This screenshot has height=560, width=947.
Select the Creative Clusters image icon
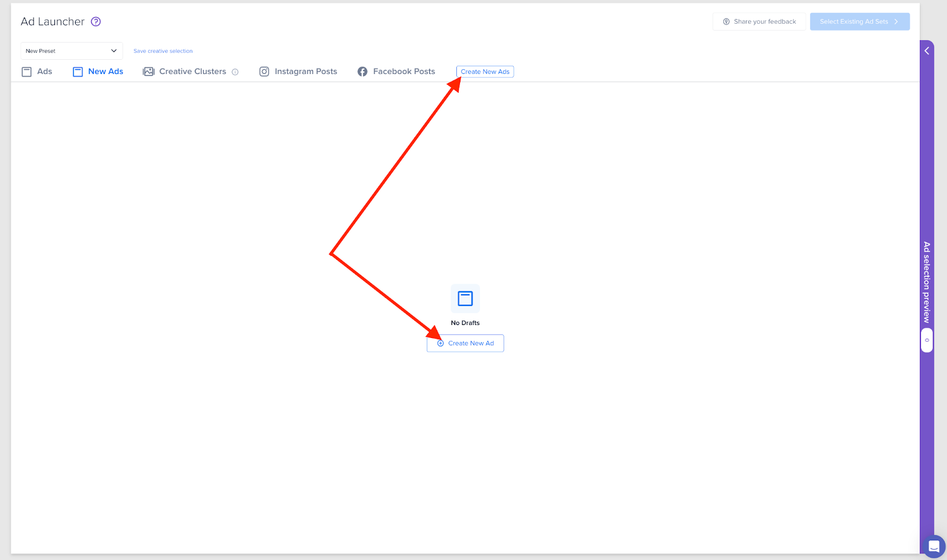click(x=148, y=71)
